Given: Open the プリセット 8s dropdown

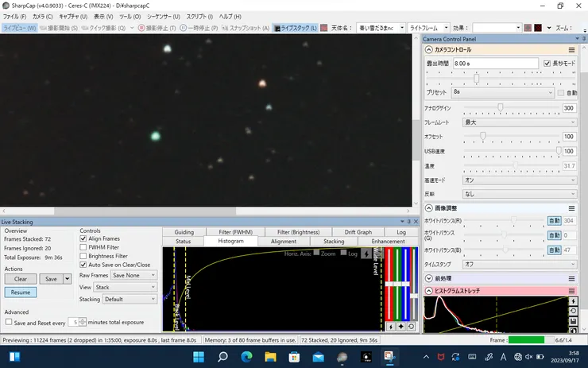Looking at the screenshot, I should (x=502, y=93).
